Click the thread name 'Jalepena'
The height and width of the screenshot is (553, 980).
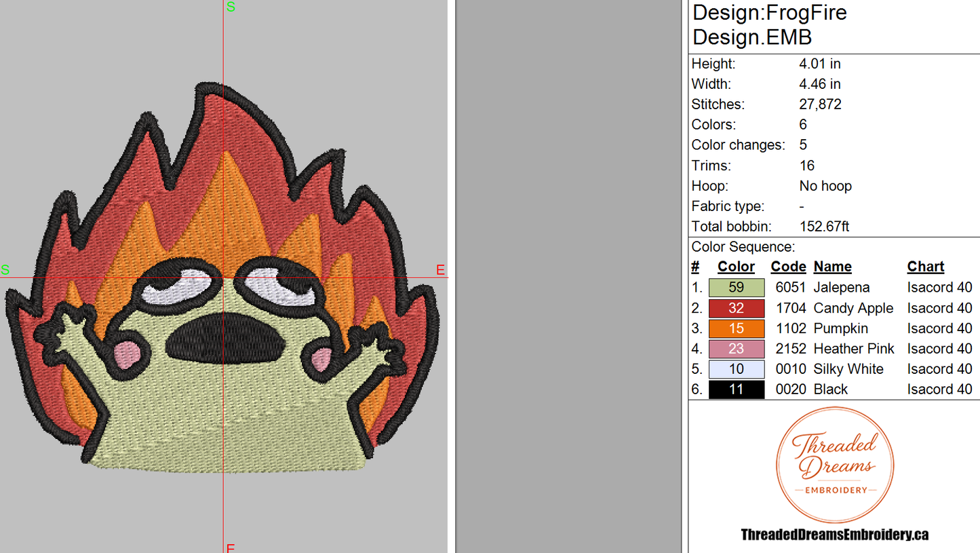pyautogui.click(x=842, y=288)
